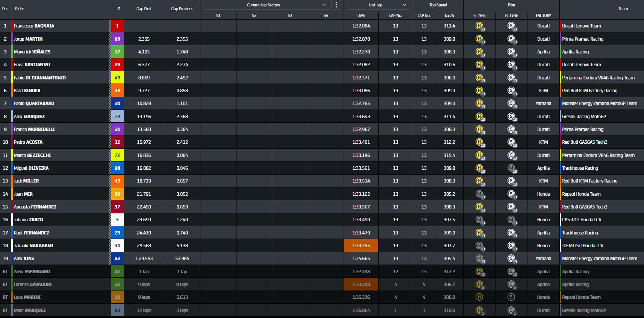The image size is (644, 318).
Task: Click Alex Marquez's front tyre icon
Action: click(479, 116)
